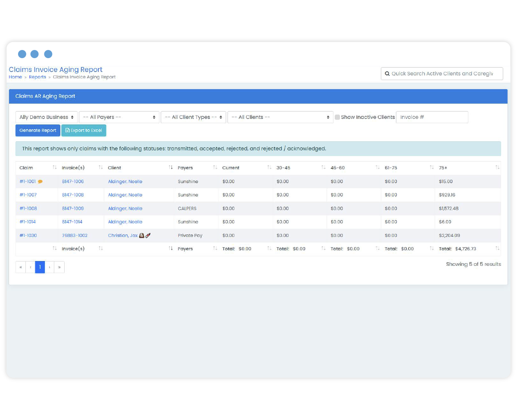Image resolution: width=517 pixels, height=420 pixels.
Task: Expand the All Clients dropdown
Action: click(x=280, y=117)
